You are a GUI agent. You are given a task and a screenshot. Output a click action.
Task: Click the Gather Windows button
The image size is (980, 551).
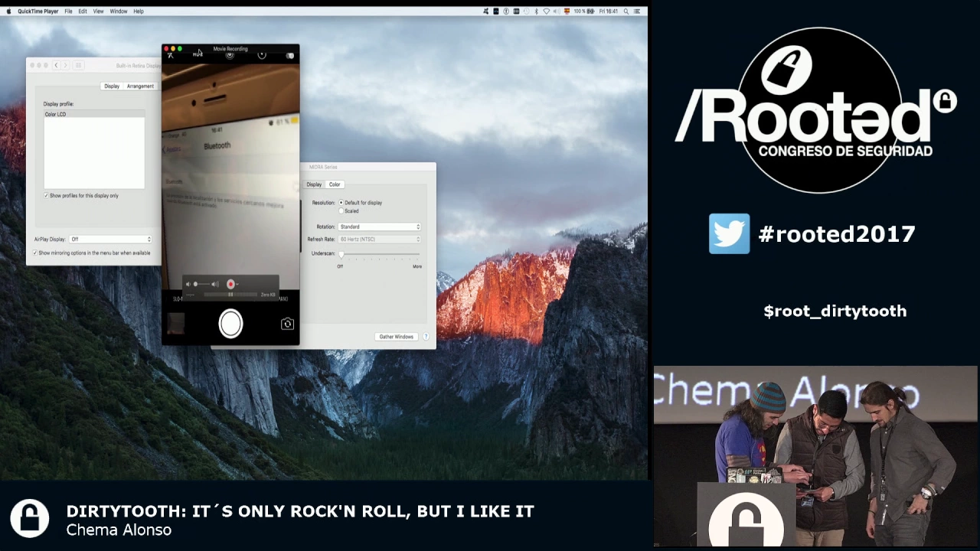point(396,337)
